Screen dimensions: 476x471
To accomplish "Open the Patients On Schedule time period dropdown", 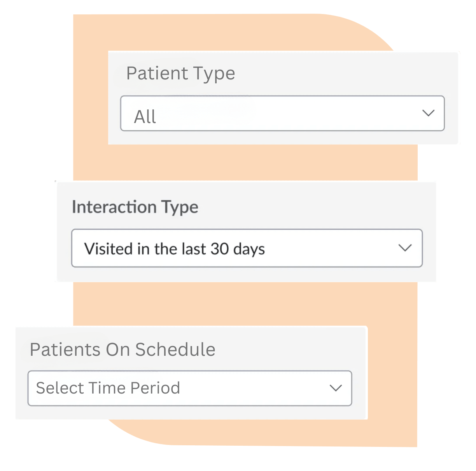I will coord(190,388).
